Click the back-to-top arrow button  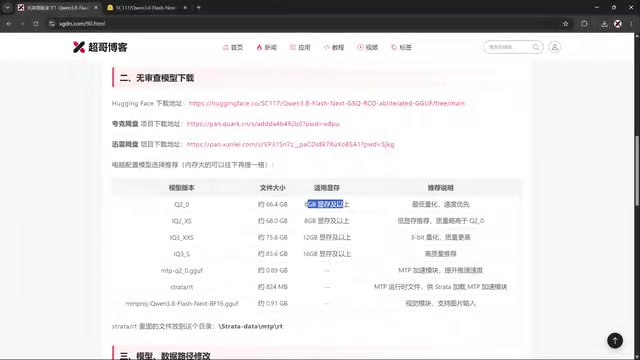615,340
